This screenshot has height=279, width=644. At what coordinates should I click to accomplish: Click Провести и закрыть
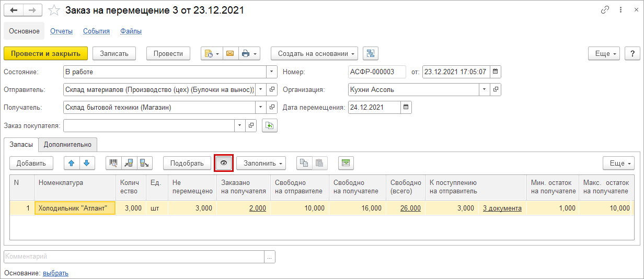point(45,53)
